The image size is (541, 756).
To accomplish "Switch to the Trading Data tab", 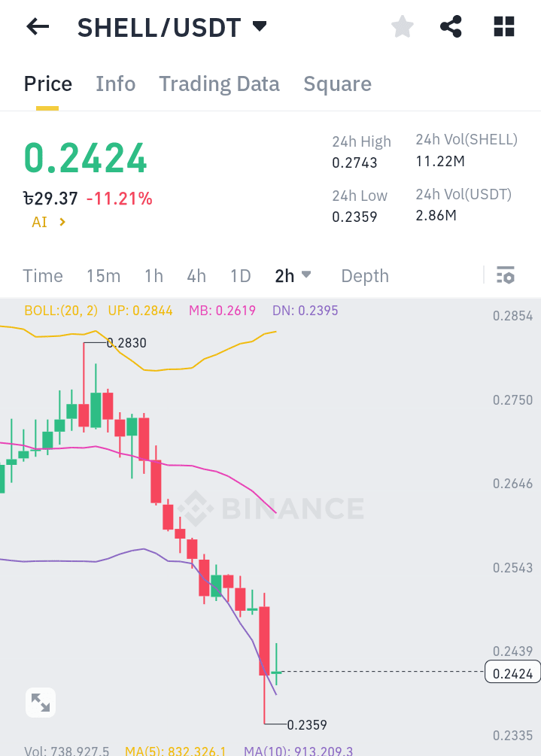I will click(x=219, y=83).
